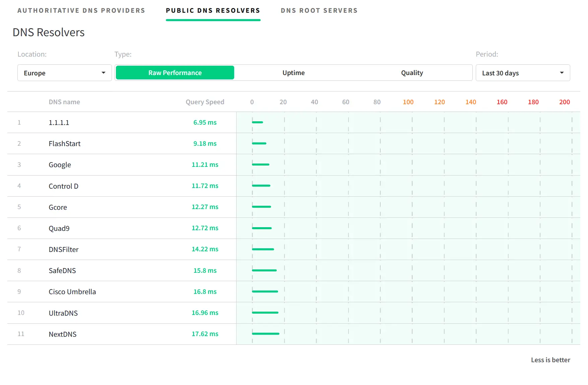
Task: Switch to the DNS Root Servers tab
Action: pos(319,10)
